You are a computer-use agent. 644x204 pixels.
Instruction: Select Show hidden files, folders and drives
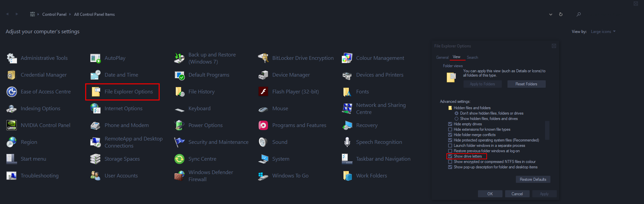pos(457,119)
